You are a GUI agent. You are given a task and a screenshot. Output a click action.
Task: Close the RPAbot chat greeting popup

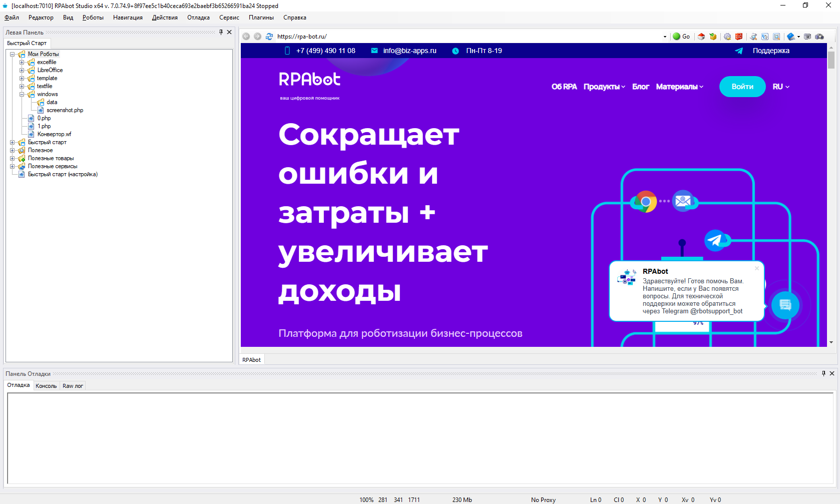pyautogui.click(x=757, y=268)
